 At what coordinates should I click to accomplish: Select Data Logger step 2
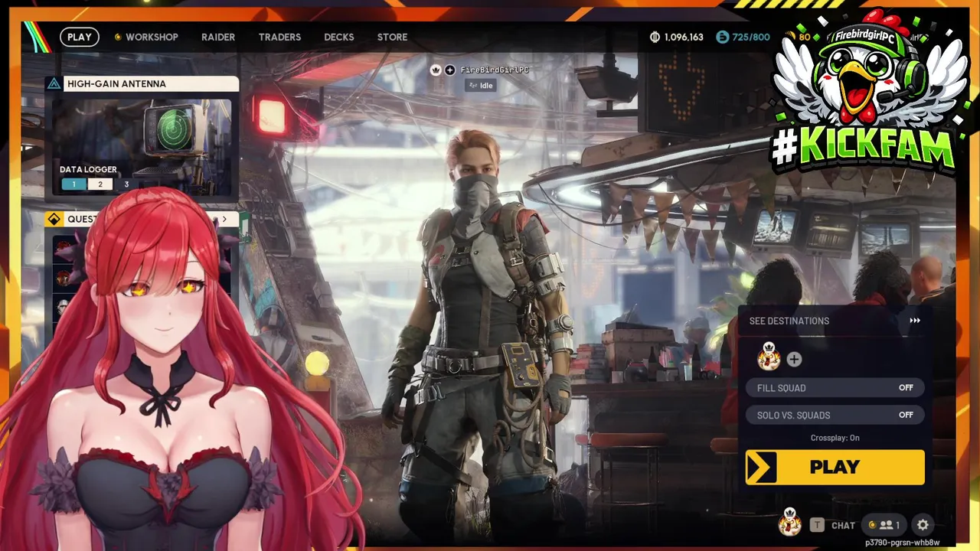pyautogui.click(x=100, y=184)
